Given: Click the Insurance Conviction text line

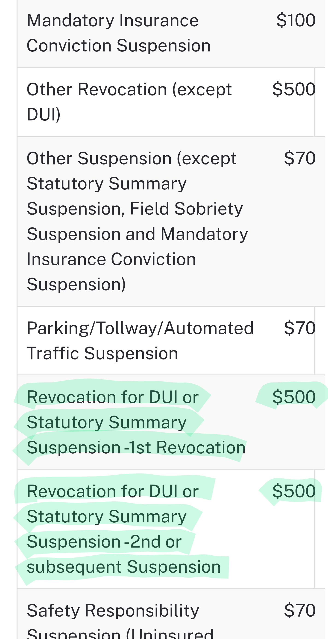Looking at the screenshot, I should [x=111, y=259].
